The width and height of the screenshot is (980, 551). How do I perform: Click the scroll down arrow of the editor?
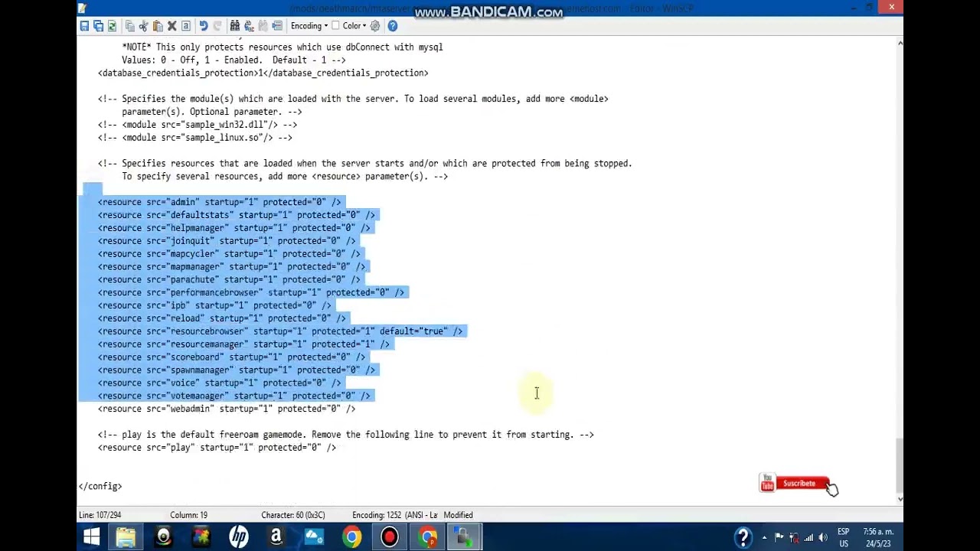tap(900, 499)
